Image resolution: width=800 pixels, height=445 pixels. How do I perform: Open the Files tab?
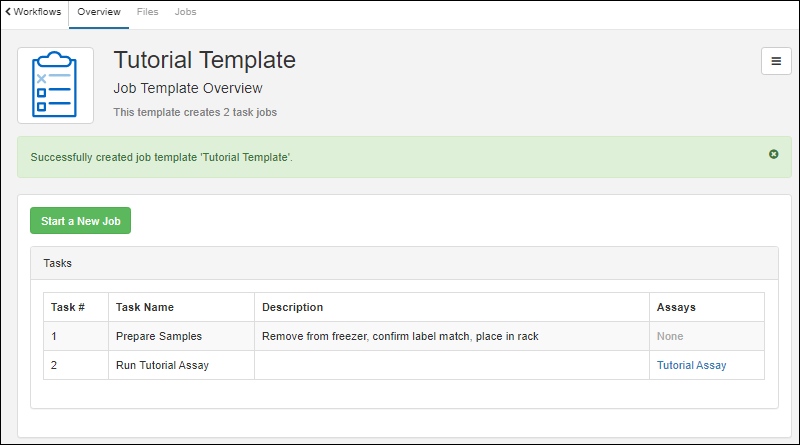[x=147, y=12]
